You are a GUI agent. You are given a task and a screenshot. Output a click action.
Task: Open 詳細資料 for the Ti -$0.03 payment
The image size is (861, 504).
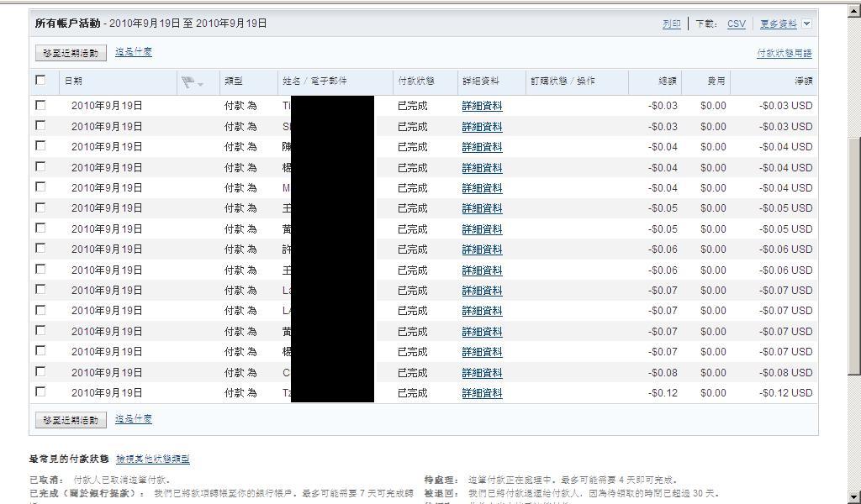tap(482, 106)
